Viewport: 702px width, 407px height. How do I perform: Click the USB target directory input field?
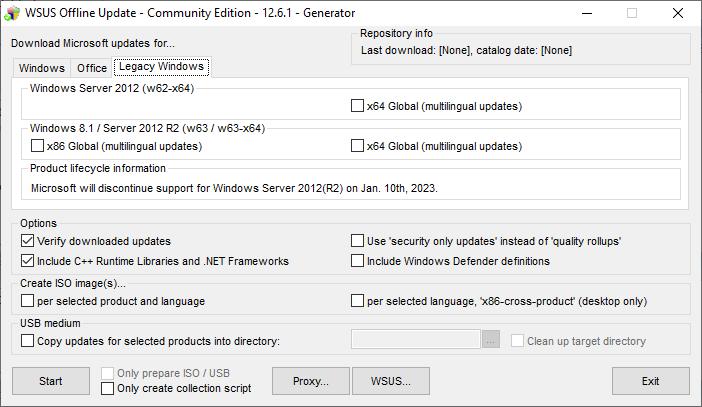click(x=415, y=339)
